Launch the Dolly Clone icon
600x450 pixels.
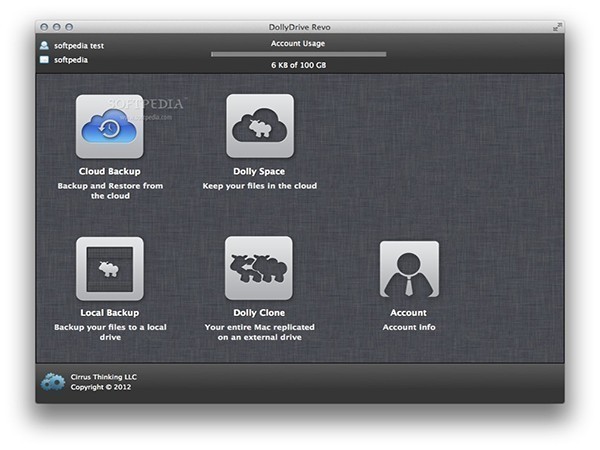(x=259, y=268)
